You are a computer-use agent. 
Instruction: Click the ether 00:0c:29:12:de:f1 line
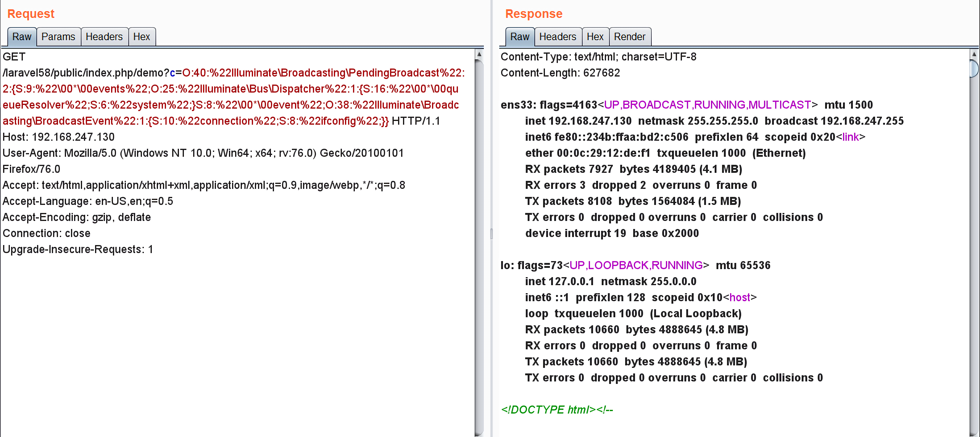click(666, 153)
